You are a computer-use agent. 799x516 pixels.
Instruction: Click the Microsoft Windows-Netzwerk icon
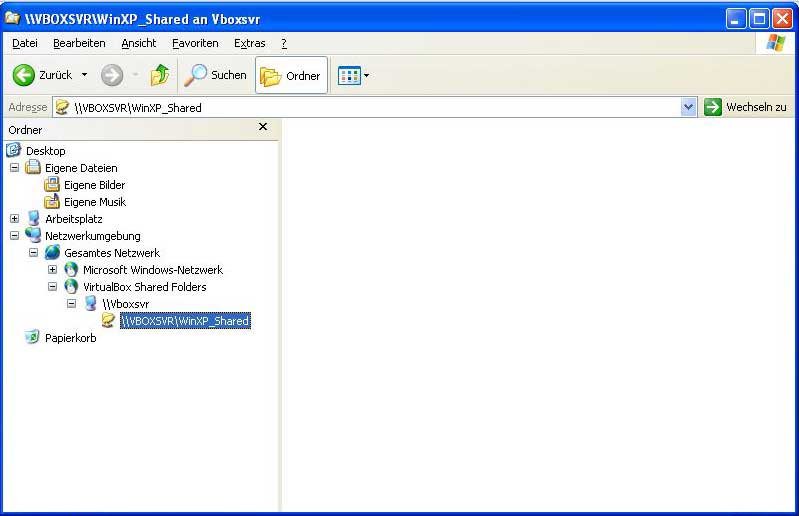71,269
